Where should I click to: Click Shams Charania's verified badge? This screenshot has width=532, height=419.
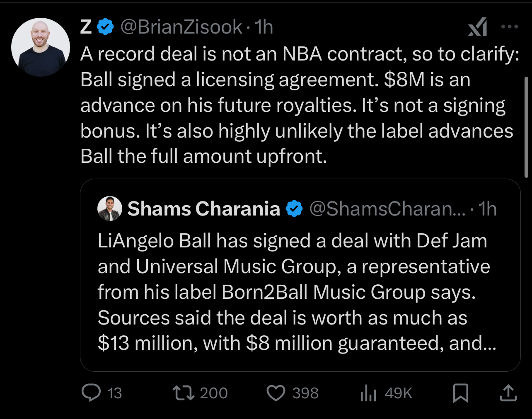pos(294,208)
